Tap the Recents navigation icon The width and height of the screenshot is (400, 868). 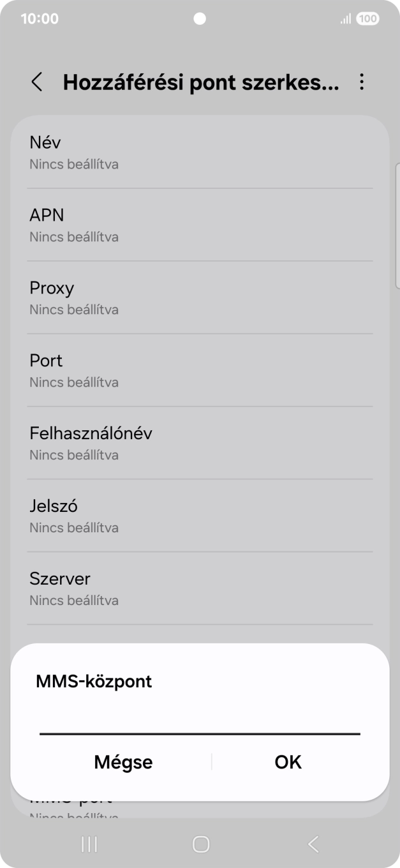pyautogui.click(x=88, y=843)
